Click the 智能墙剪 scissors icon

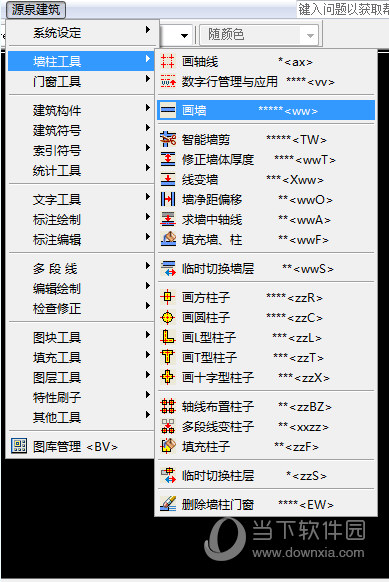point(167,139)
